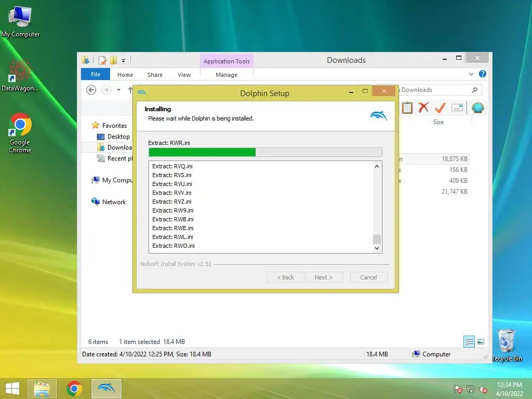Click the Size column header
This screenshot has width=532, height=399.
pos(438,122)
